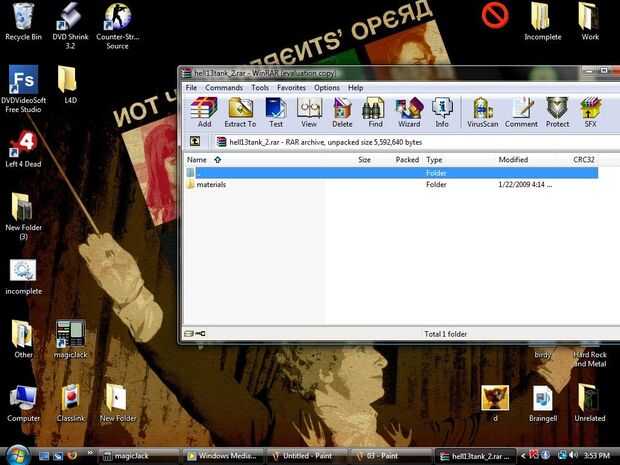Select the New Folder desktop icon
Image resolution: width=620 pixels, height=465 pixels.
(117, 404)
